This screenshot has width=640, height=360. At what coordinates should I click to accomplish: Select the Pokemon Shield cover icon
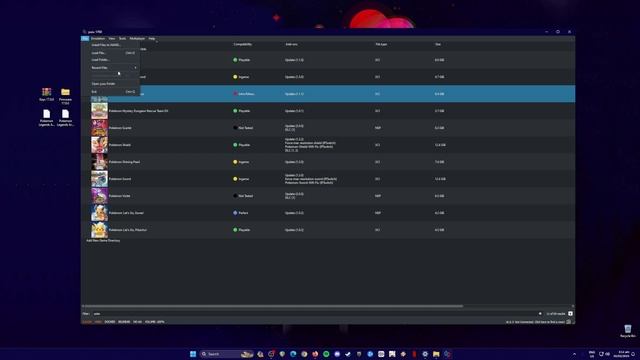(x=99, y=145)
